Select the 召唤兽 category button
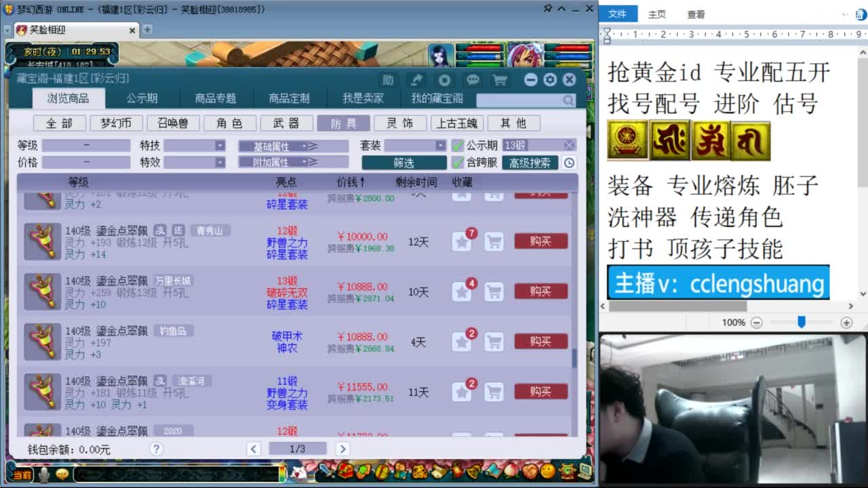Screen dimensions: 868x488 point(173,123)
